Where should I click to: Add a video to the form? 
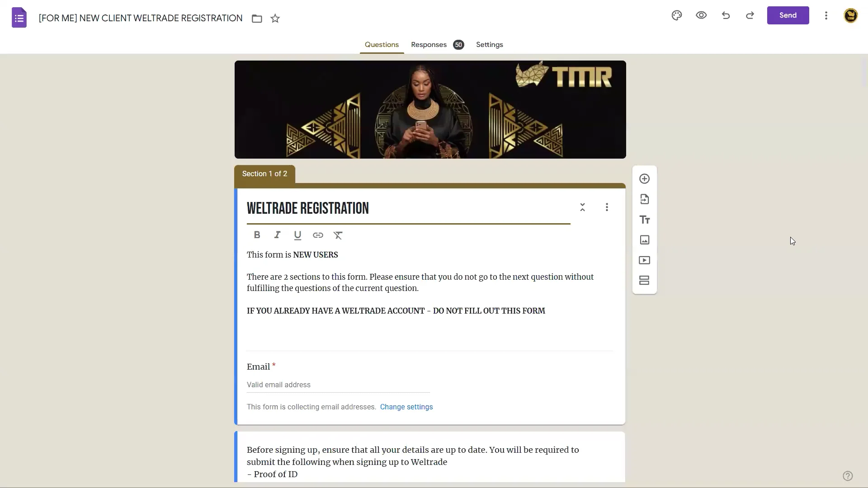(x=644, y=260)
